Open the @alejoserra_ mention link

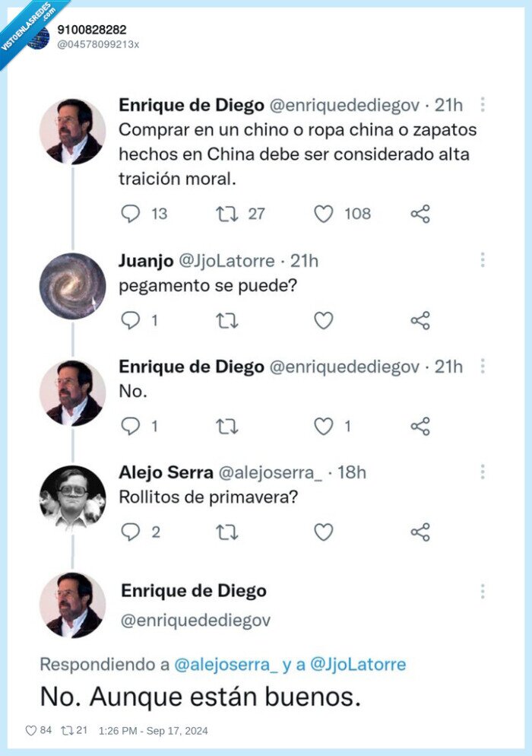(226, 664)
